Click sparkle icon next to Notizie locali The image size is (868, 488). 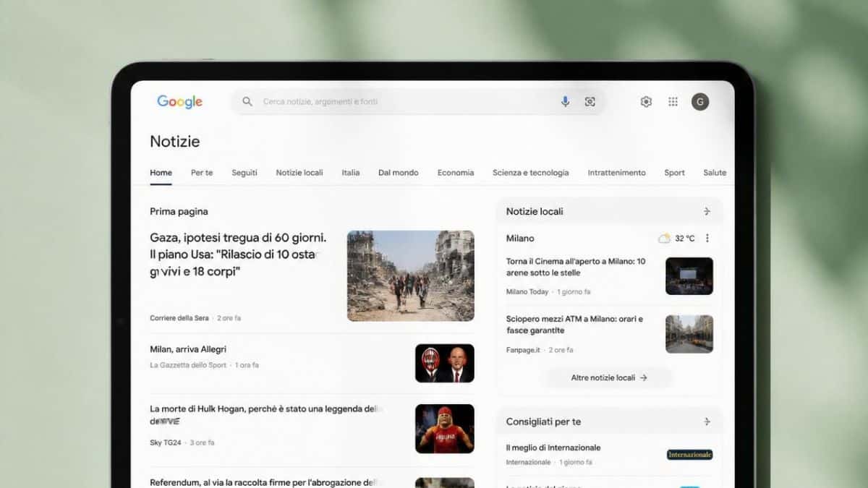coord(707,211)
